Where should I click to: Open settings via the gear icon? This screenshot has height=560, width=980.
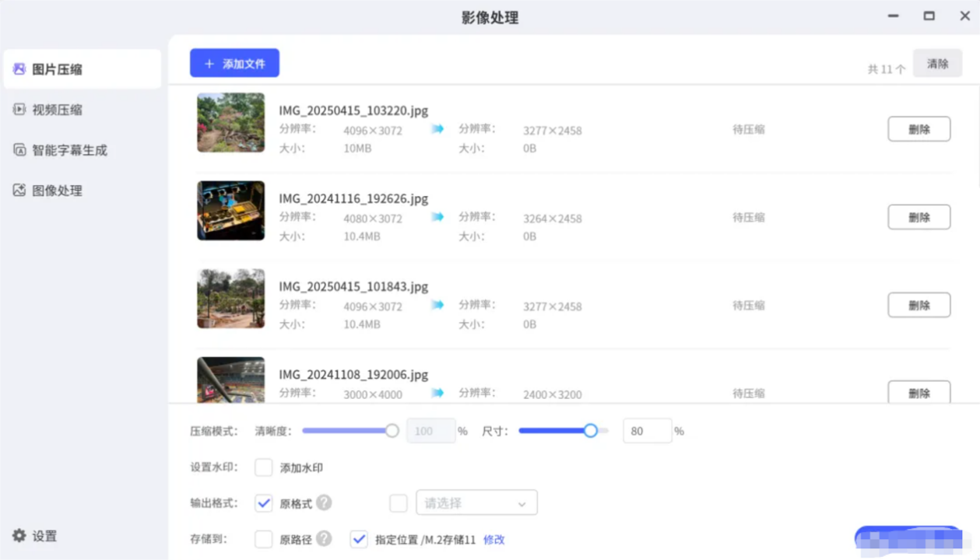point(19,535)
